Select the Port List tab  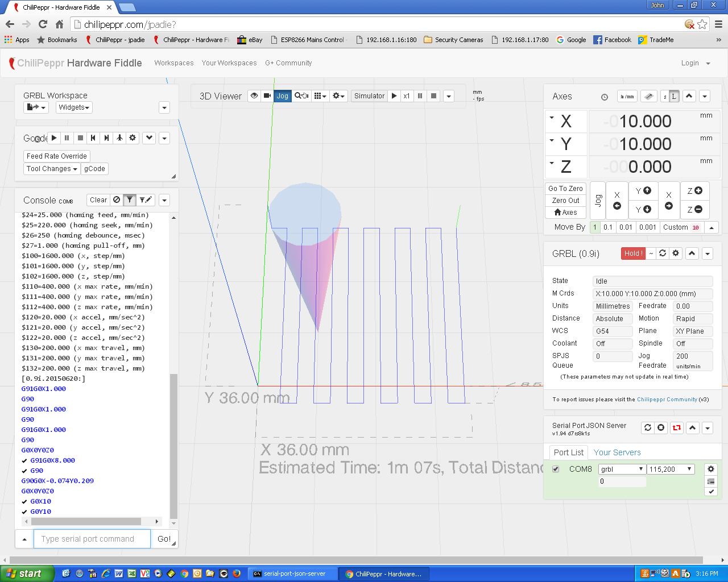click(x=569, y=452)
